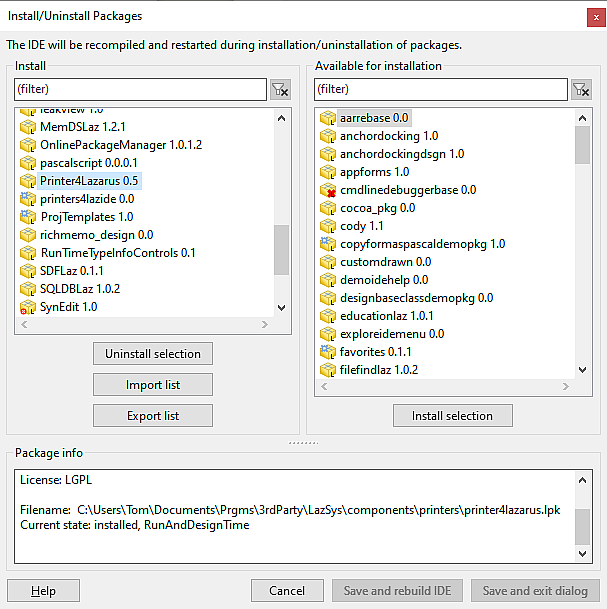The width and height of the screenshot is (607, 609).
Task: Click the copyformaspascaldemopkg package icon
Action: click(327, 244)
